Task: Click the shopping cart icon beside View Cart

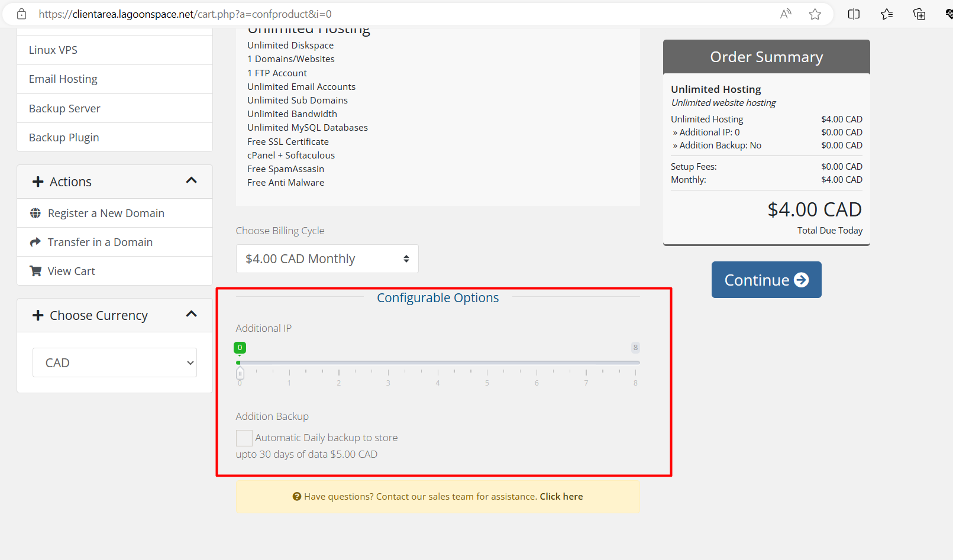Action: click(35, 271)
